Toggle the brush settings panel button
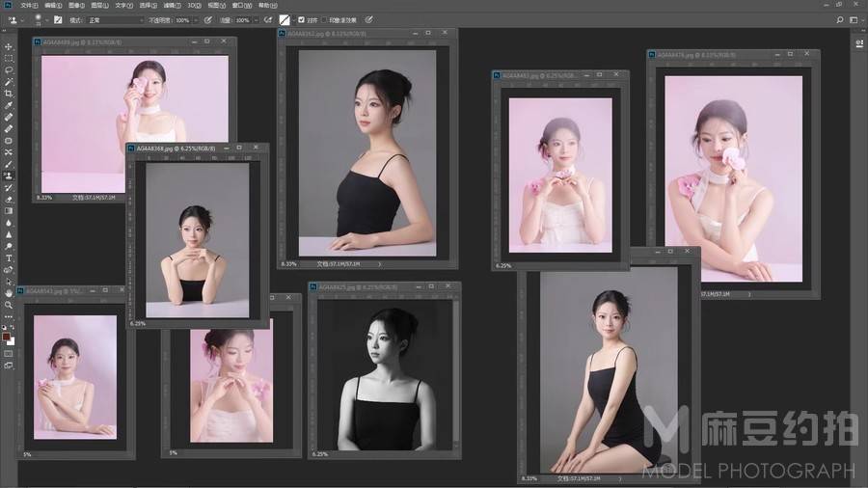This screenshot has width=868, height=488. click(58, 20)
